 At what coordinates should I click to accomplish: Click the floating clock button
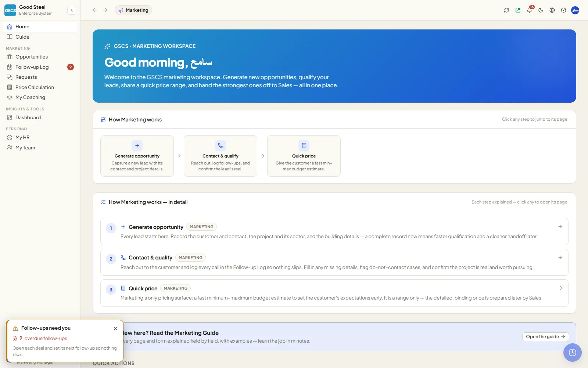573,353
